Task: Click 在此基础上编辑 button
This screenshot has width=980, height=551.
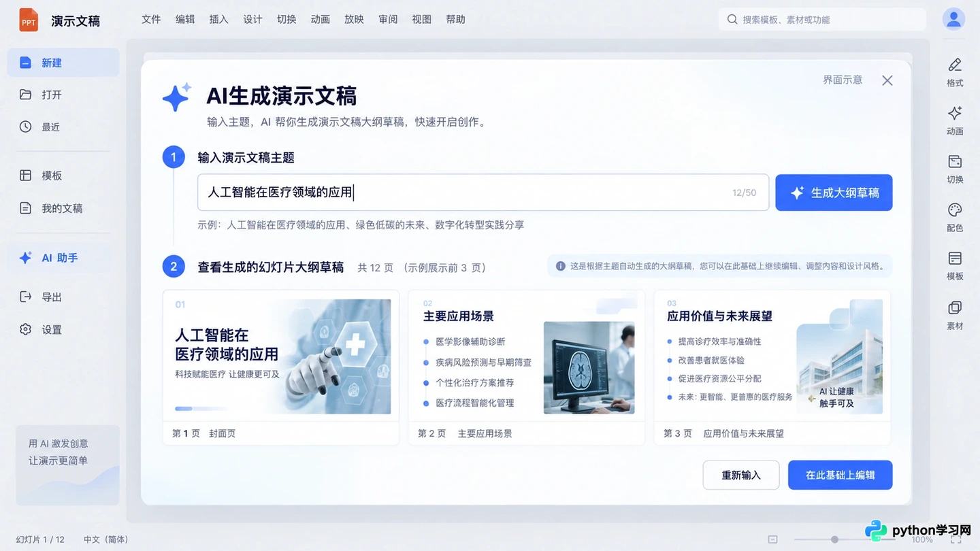Action: [840, 475]
